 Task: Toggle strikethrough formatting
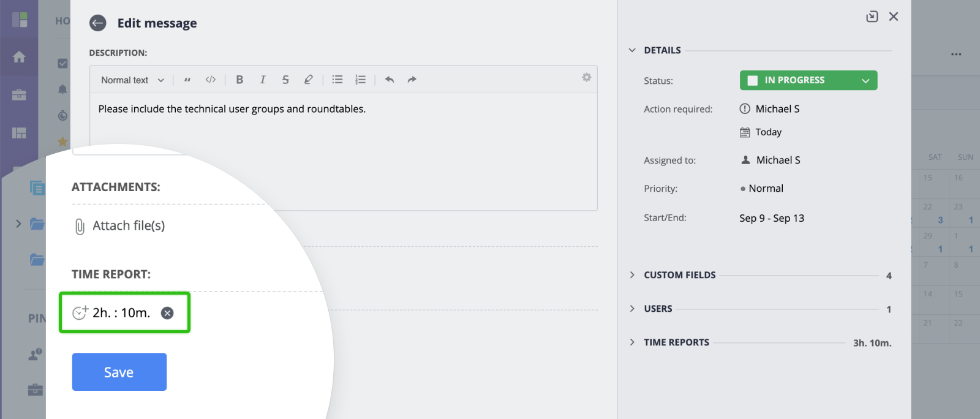coord(285,80)
